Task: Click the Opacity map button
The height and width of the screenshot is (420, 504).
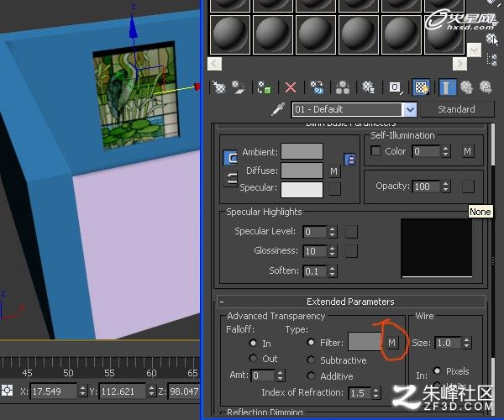Action: [x=468, y=186]
